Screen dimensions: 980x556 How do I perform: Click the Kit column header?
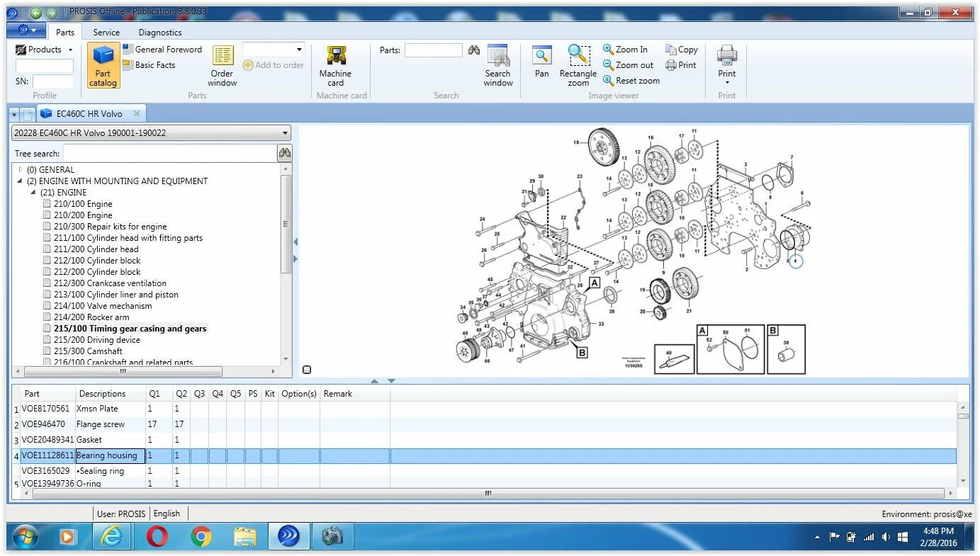point(269,394)
